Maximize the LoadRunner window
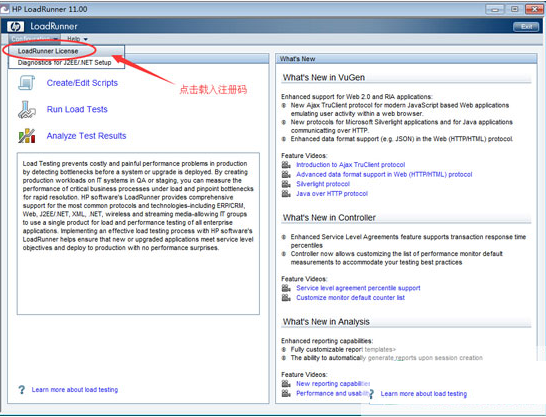Viewport: 546px width, 417px height. point(514,9)
